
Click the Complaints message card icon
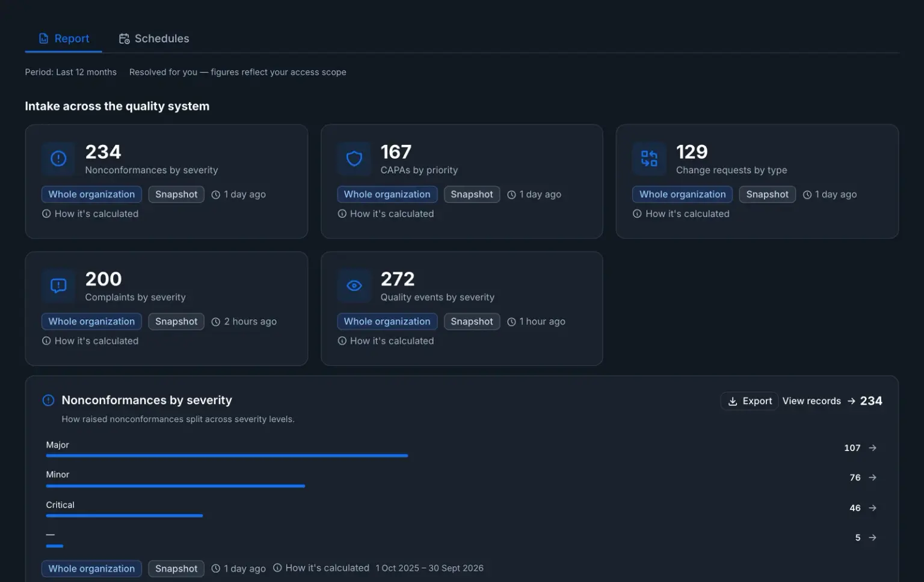pos(58,286)
